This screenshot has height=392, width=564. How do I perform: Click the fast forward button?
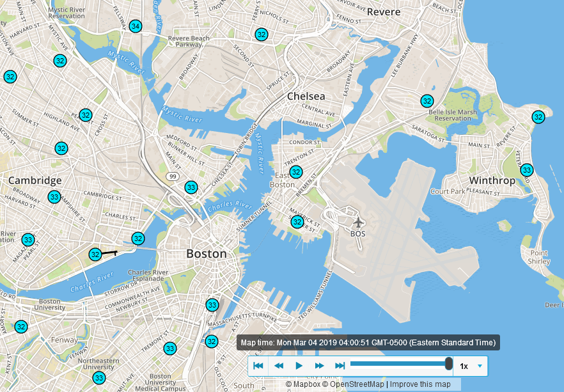click(320, 366)
